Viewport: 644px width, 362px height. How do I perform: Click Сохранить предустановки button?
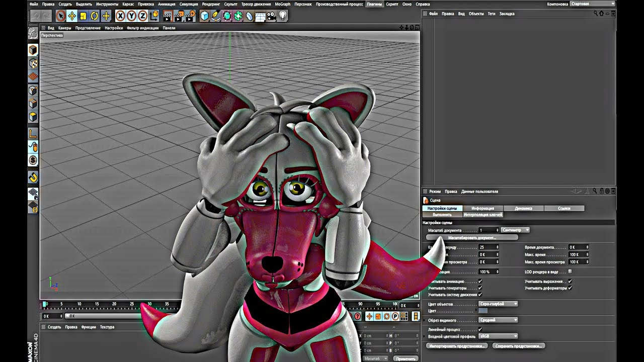pyautogui.click(x=519, y=346)
